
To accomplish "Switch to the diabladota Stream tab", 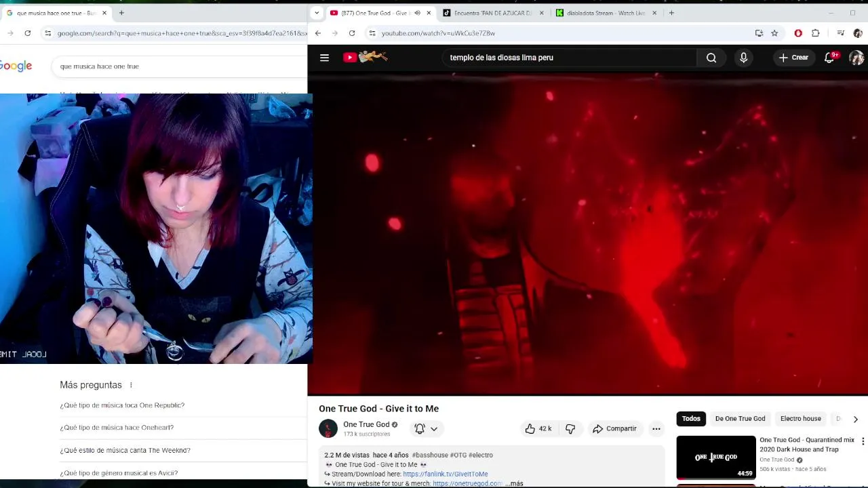I will pos(607,13).
